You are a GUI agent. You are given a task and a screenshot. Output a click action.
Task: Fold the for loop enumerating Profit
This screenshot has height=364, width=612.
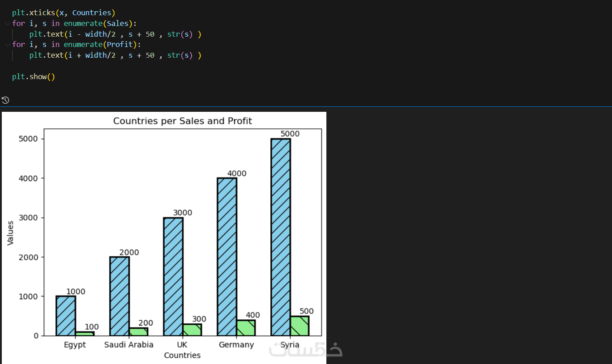coord(7,45)
